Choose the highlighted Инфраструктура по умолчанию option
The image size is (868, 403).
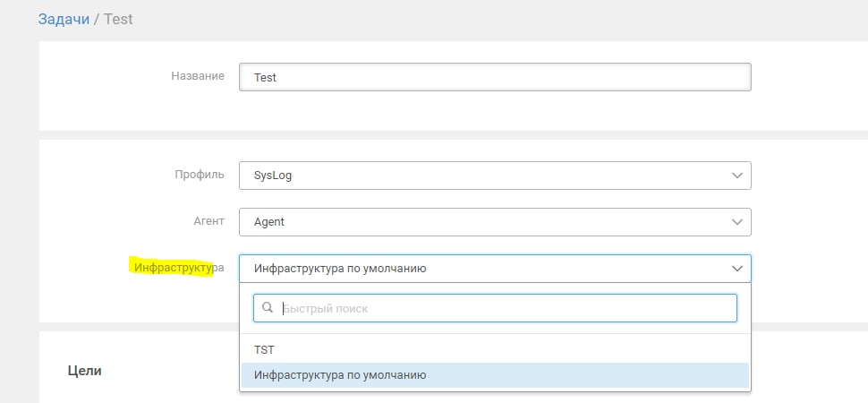495,375
